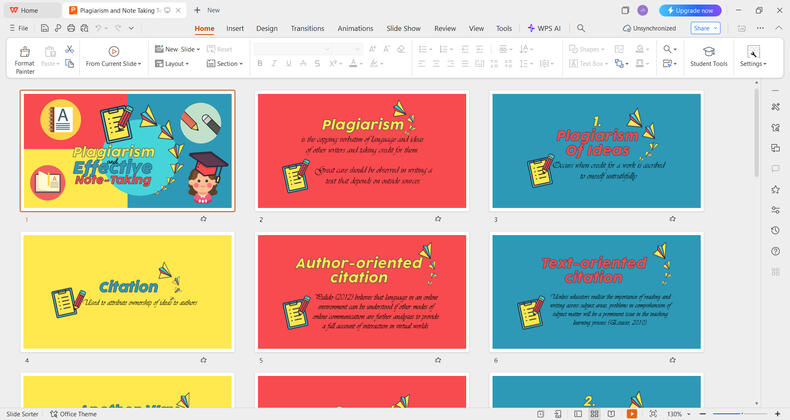Click the star icon in right sidebar
Screen dimensions: 790x420
click(775, 189)
